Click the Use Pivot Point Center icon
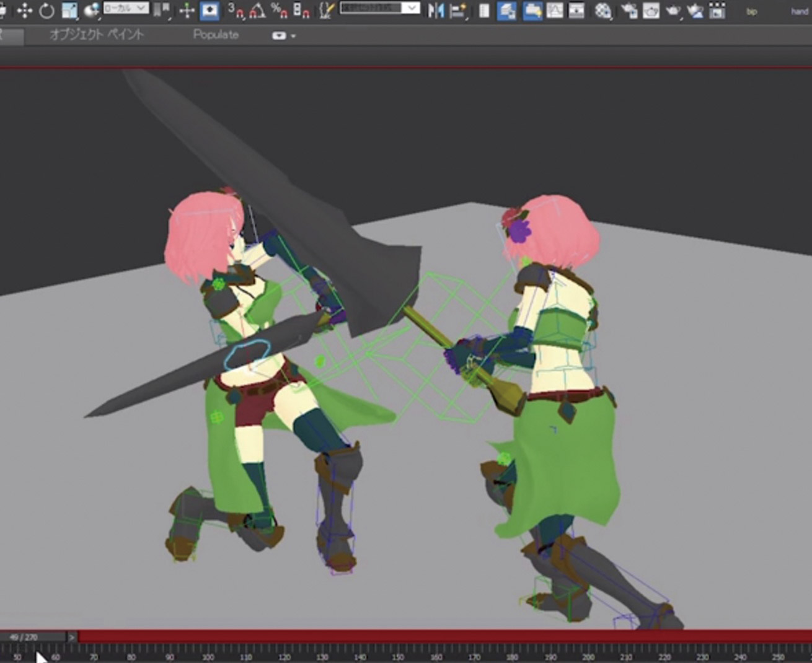The image size is (812, 663). [x=162, y=10]
